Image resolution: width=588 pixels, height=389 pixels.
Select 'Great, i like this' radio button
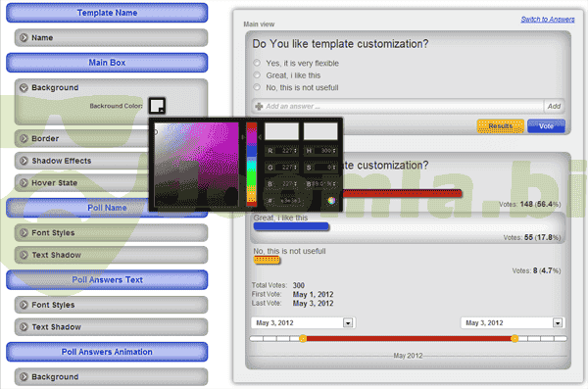[257, 75]
